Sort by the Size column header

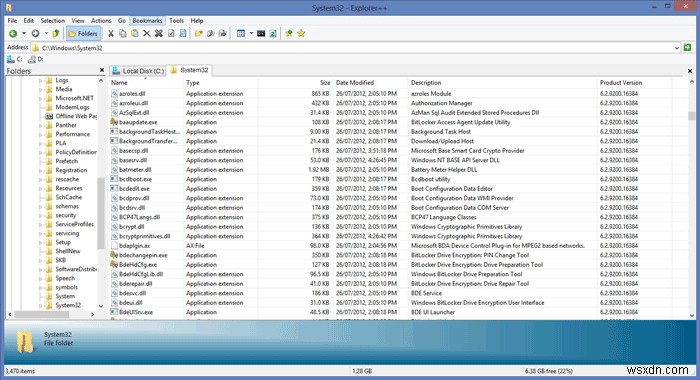pos(295,83)
